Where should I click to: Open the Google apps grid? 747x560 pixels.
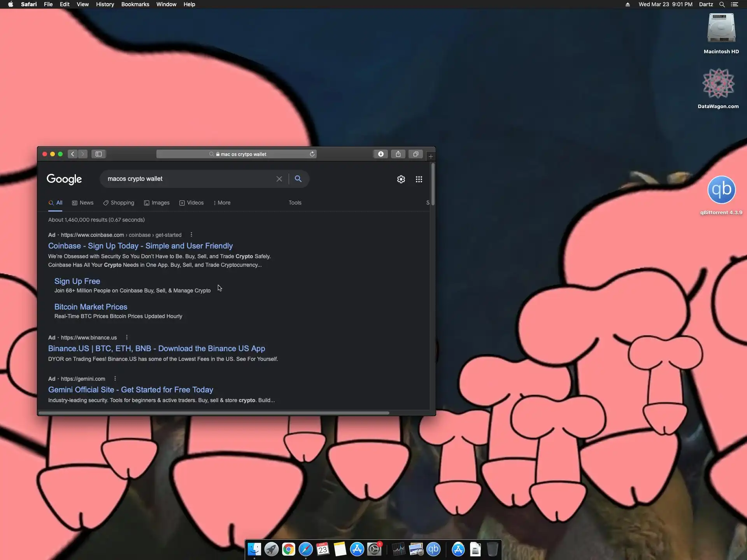tap(419, 179)
